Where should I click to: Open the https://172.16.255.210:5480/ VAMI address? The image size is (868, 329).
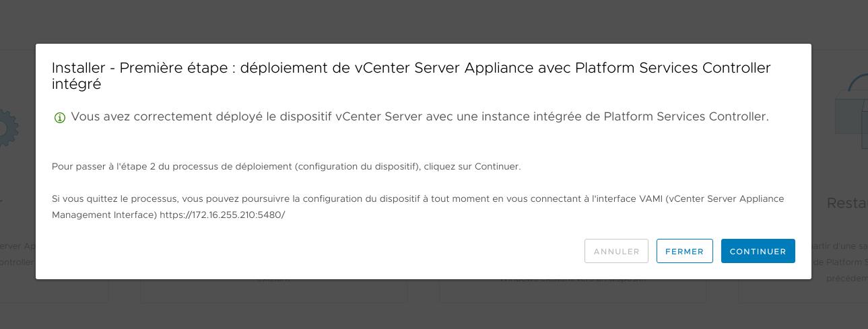[222, 215]
